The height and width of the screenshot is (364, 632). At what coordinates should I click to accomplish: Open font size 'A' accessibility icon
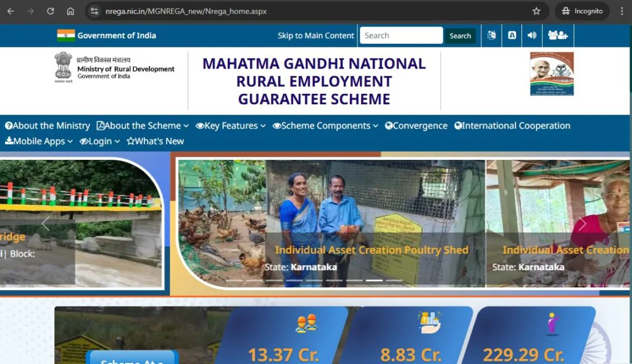tap(512, 35)
